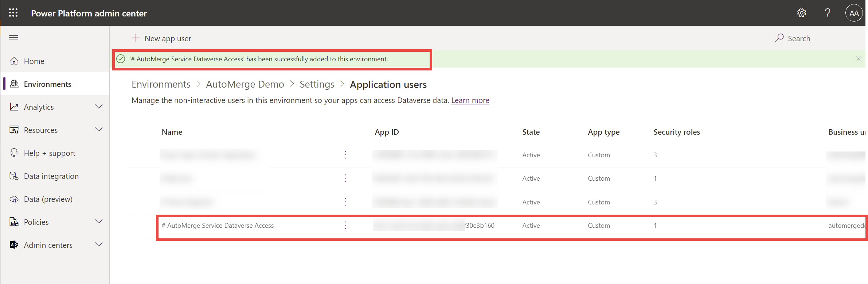
Task: Click the Help + support headset icon
Action: point(14,153)
